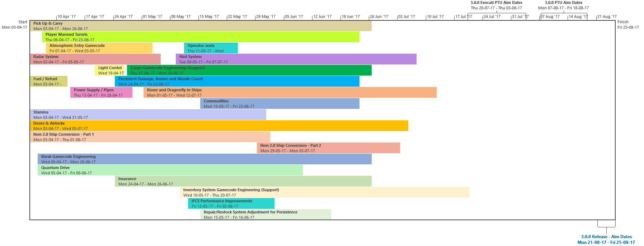This screenshot has width=644, height=246.
Task: Click the Commodities task bar
Action: [279, 103]
